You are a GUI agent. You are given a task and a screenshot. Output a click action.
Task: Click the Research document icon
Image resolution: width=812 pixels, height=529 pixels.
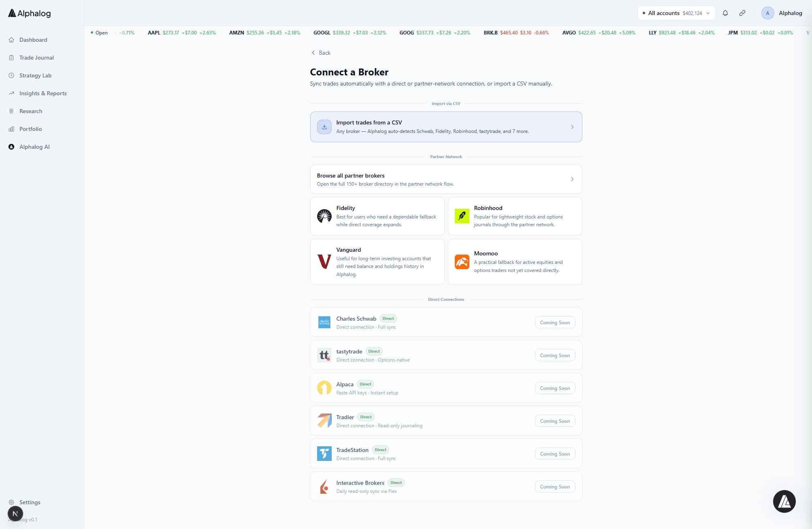click(x=11, y=111)
